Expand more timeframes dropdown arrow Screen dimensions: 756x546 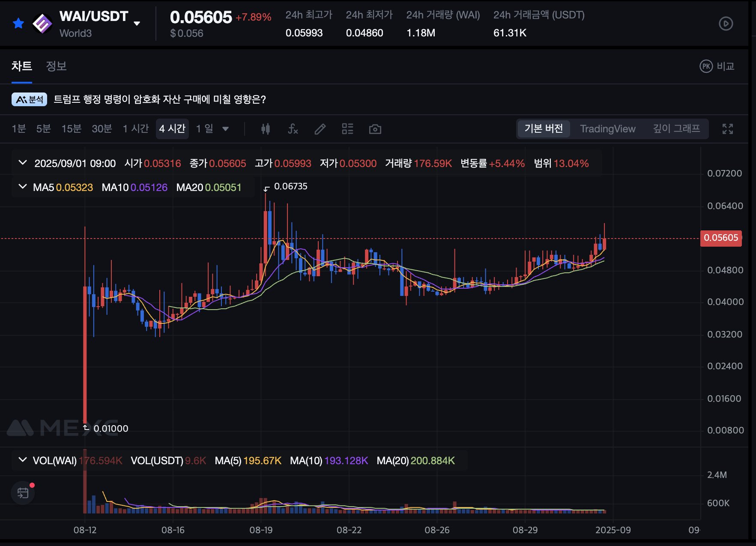[x=226, y=129]
